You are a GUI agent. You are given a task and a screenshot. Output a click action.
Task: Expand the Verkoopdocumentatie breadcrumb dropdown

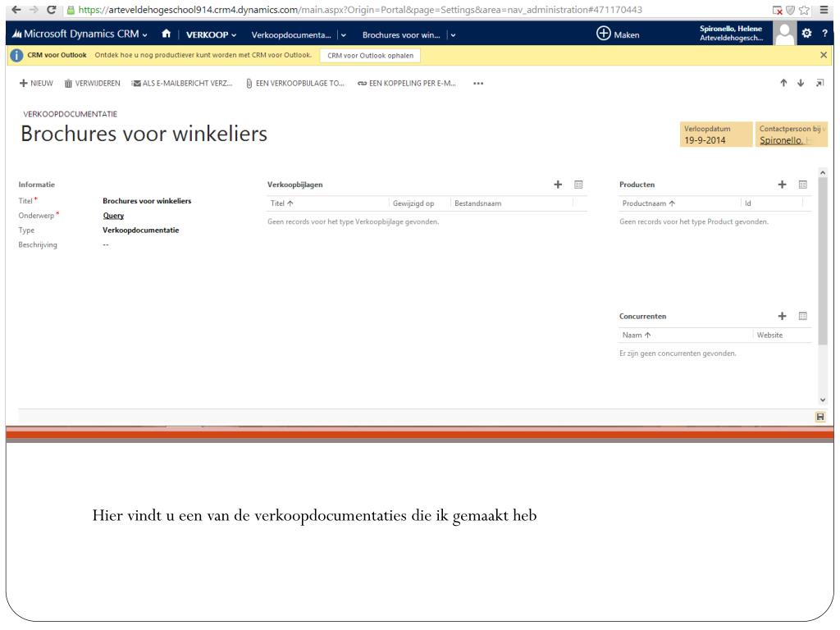344,34
